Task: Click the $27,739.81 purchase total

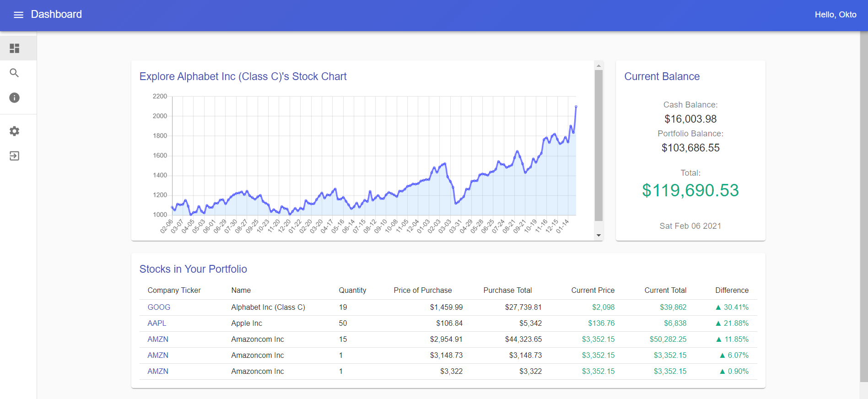Action: click(523, 307)
